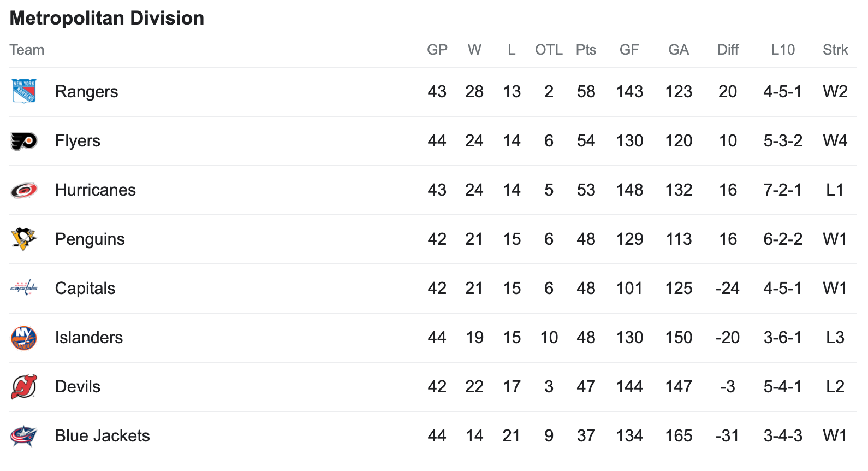Click the Pts column header

click(586, 50)
